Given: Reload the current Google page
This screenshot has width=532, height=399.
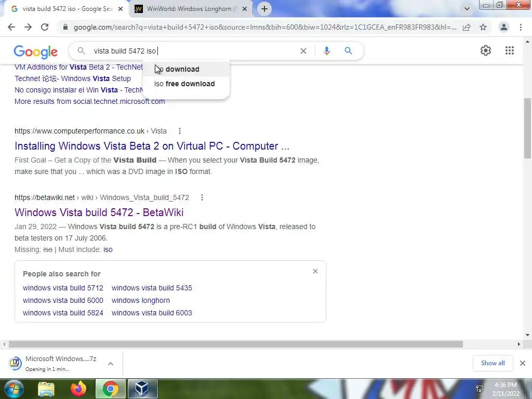Looking at the screenshot, I should (45, 27).
